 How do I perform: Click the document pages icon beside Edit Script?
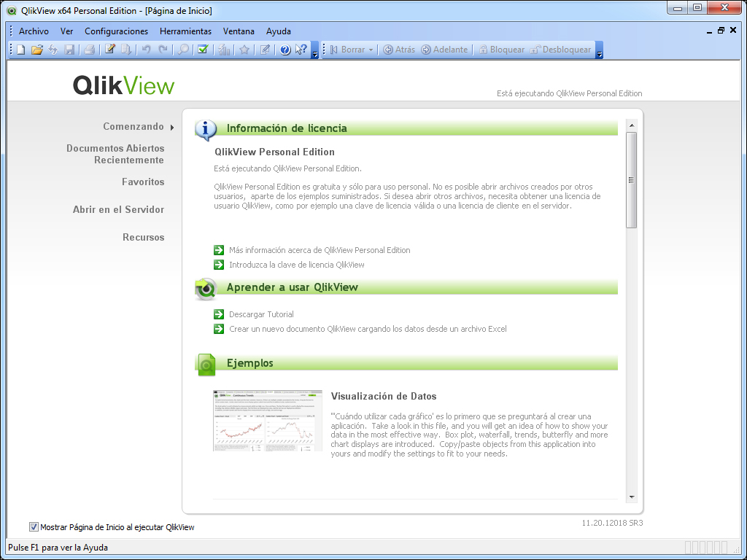(x=126, y=50)
